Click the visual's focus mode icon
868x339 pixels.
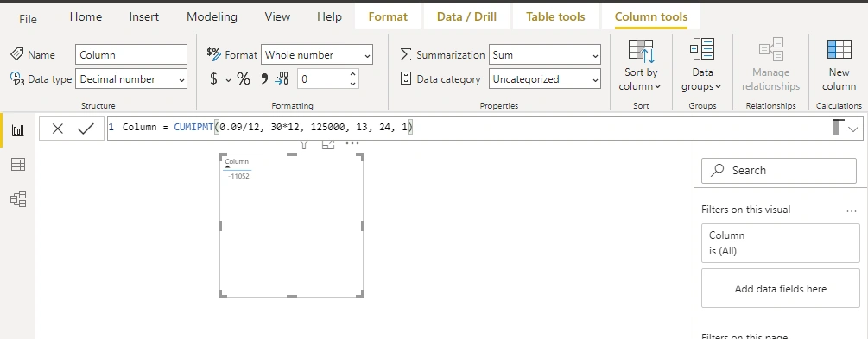[328, 144]
